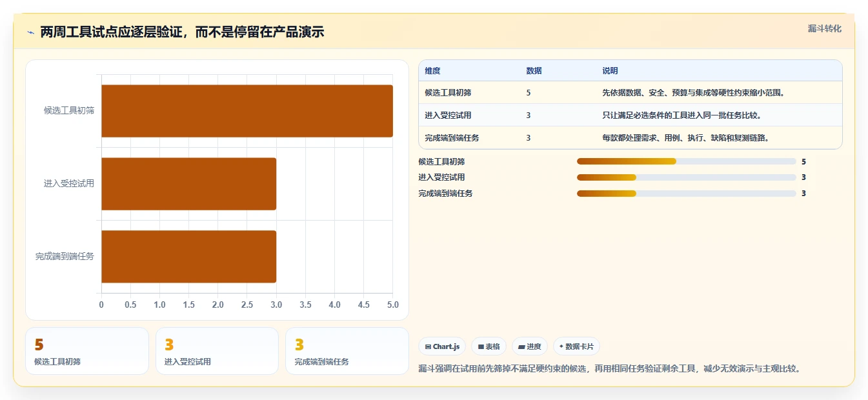
Task: Click the value '3' in the table's 进入受控试用 row
Action: tap(529, 115)
